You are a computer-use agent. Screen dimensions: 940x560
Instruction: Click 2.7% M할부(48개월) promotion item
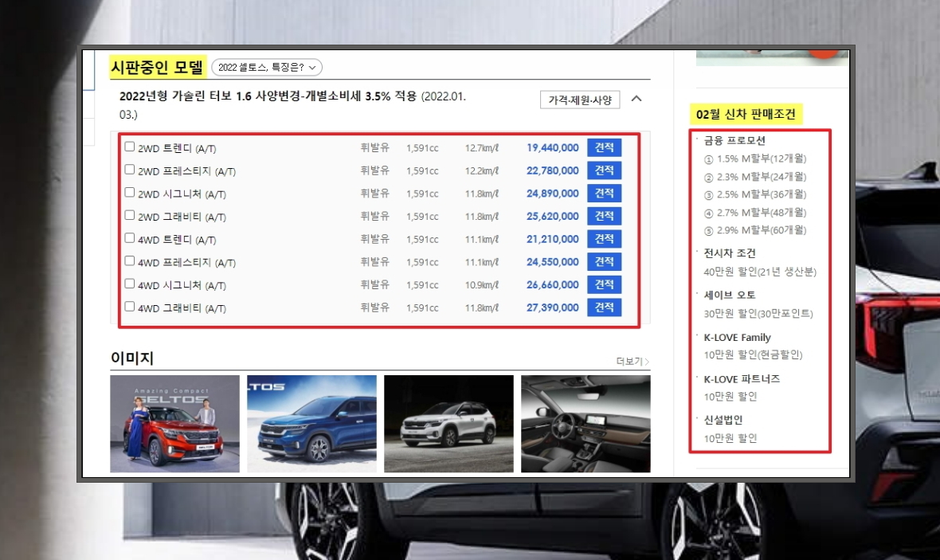(755, 212)
